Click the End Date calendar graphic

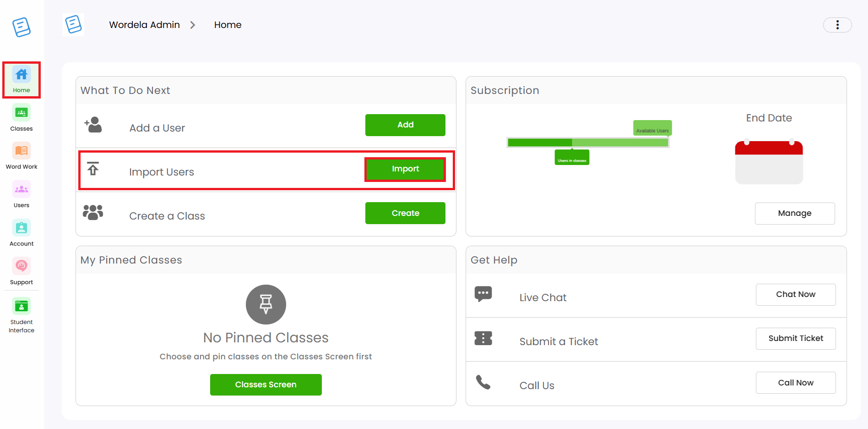tap(769, 162)
